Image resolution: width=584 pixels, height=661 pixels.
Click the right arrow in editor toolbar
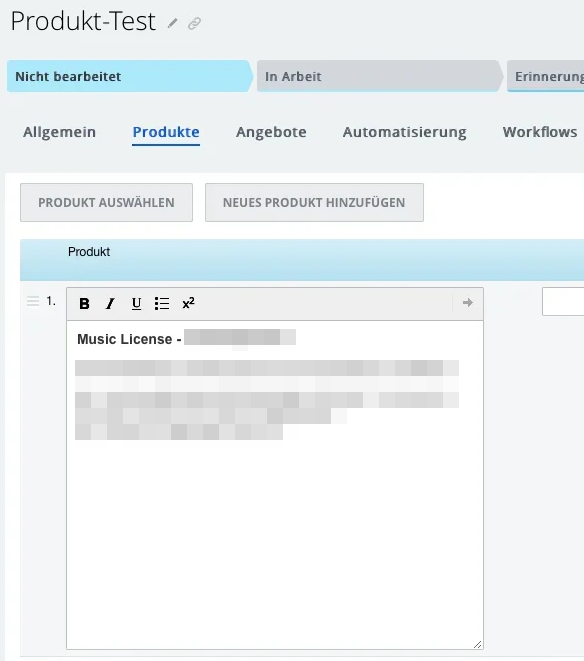click(468, 303)
